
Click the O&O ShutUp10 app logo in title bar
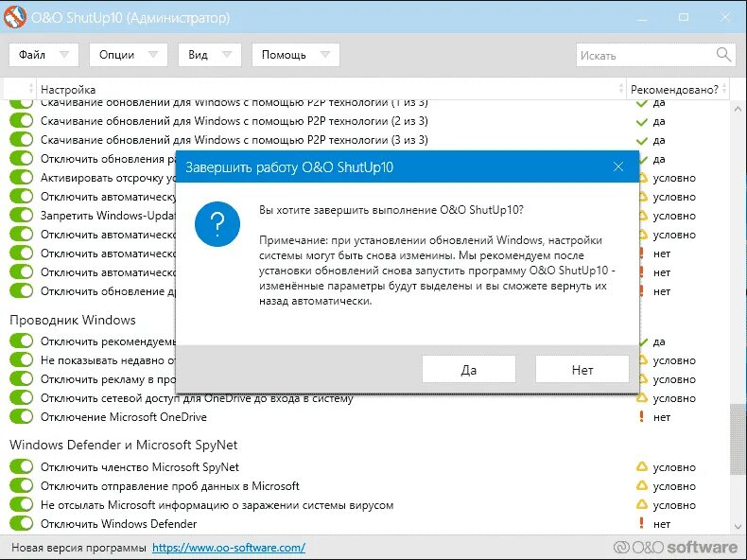tap(14, 17)
